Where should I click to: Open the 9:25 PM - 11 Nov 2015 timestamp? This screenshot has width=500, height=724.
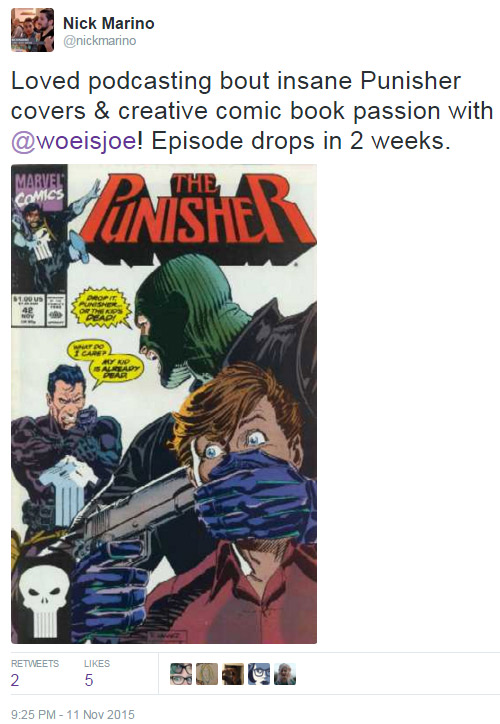pos(72,714)
